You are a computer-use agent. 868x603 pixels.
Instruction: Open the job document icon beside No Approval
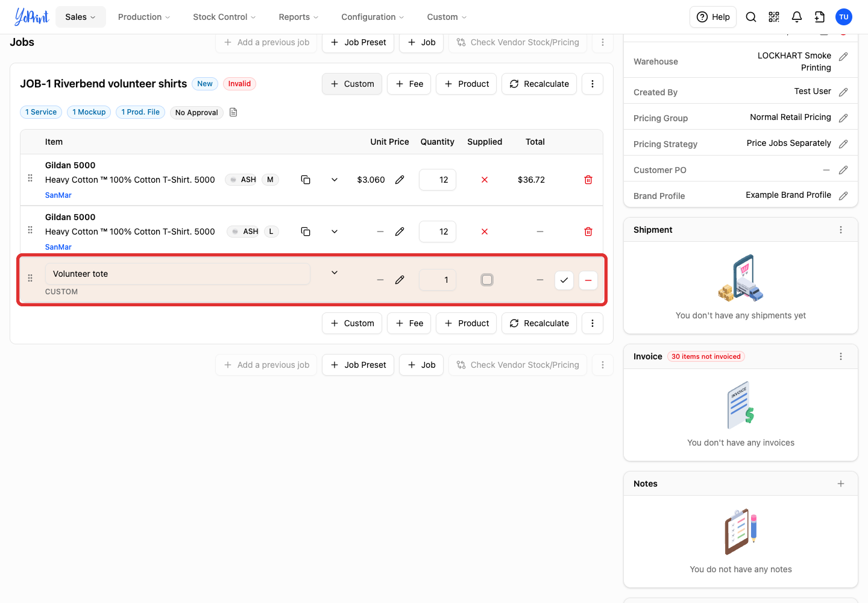pyautogui.click(x=233, y=112)
